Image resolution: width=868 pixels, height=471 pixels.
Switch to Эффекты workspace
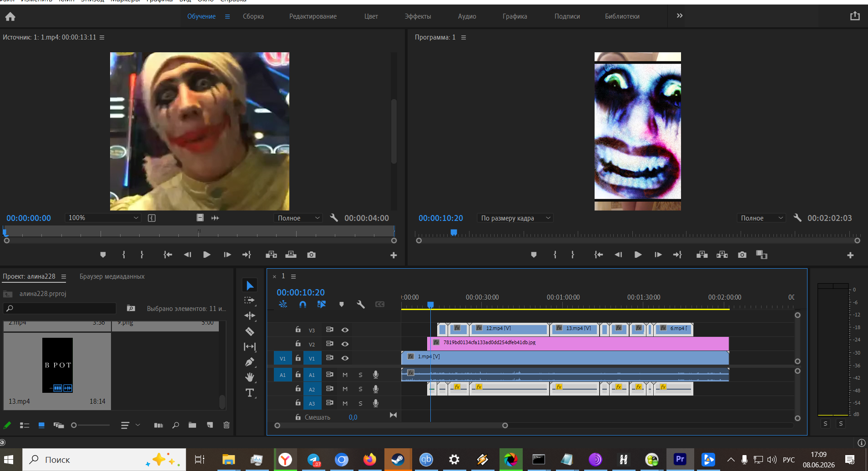[418, 16]
